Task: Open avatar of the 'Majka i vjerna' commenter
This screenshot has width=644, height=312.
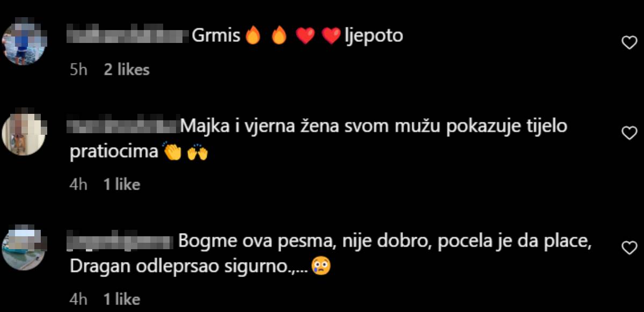Action: 24,134
